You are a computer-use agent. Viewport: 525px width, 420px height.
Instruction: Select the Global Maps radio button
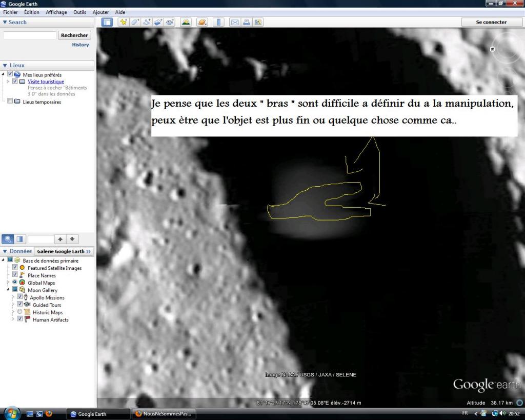(15, 282)
